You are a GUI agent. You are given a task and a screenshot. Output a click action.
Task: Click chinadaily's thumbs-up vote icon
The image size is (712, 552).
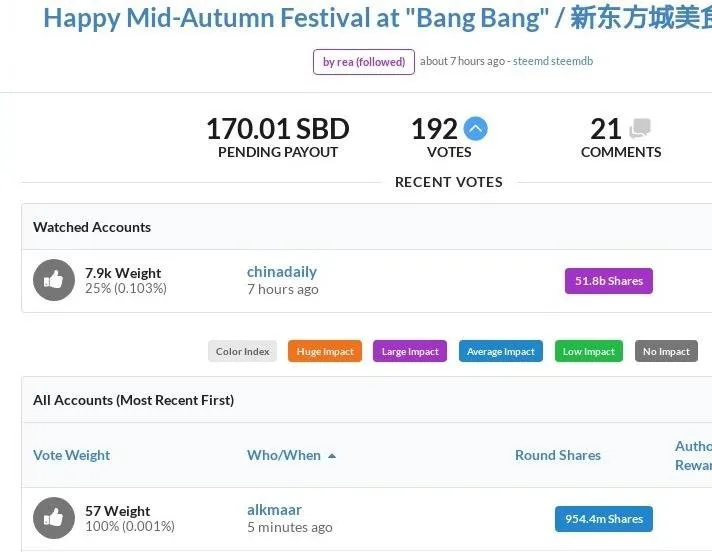[x=54, y=280]
